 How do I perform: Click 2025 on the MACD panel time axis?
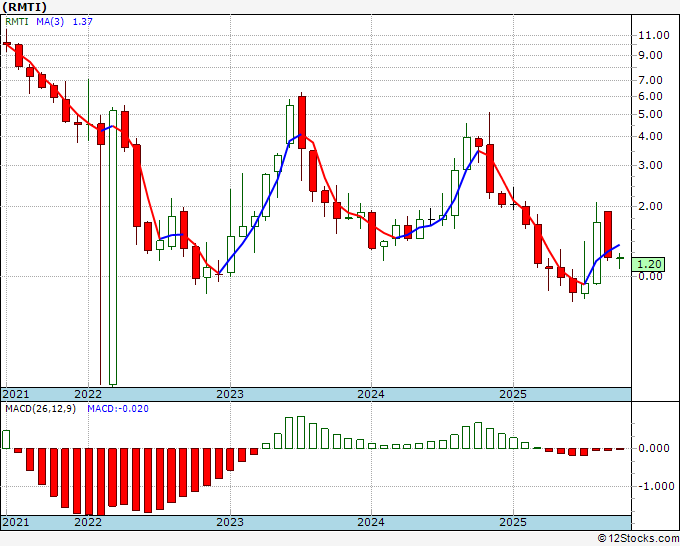pos(513,522)
